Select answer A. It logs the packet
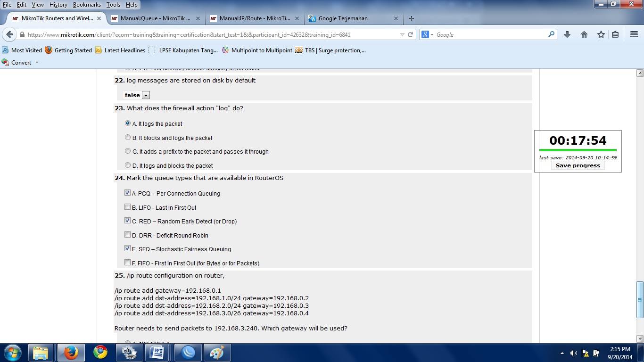This screenshot has width=644, height=362. click(x=128, y=123)
